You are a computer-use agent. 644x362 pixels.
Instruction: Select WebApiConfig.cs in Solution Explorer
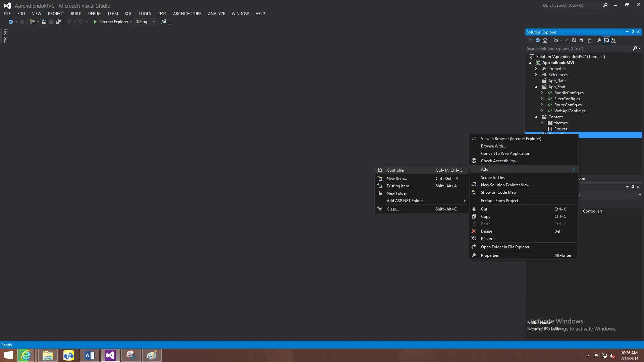[x=570, y=111]
